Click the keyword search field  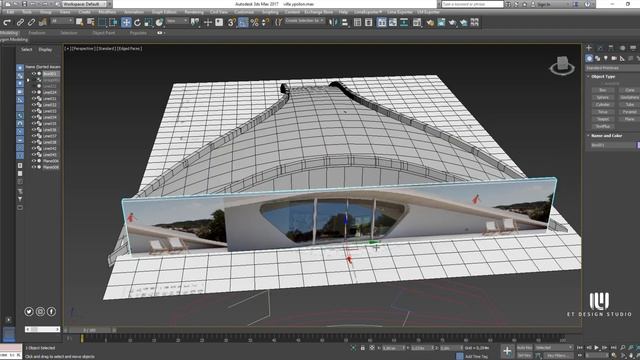[x=473, y=4]
